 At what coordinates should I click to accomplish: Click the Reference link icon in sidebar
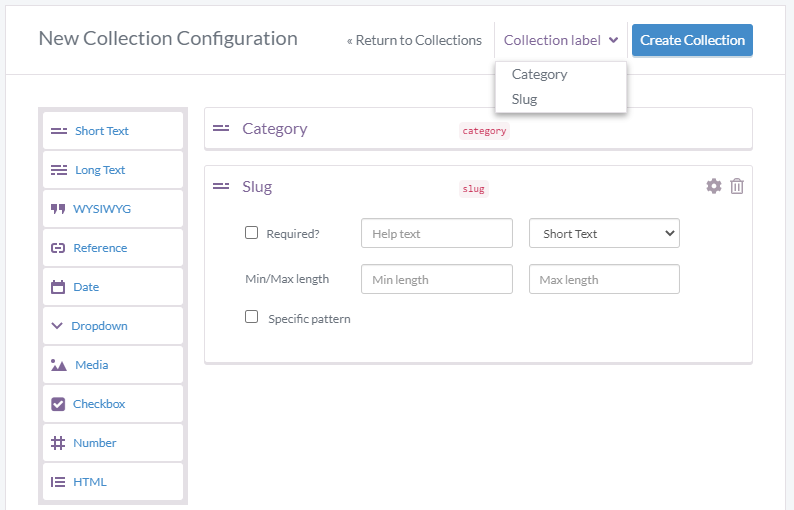[x=58, y=248]
